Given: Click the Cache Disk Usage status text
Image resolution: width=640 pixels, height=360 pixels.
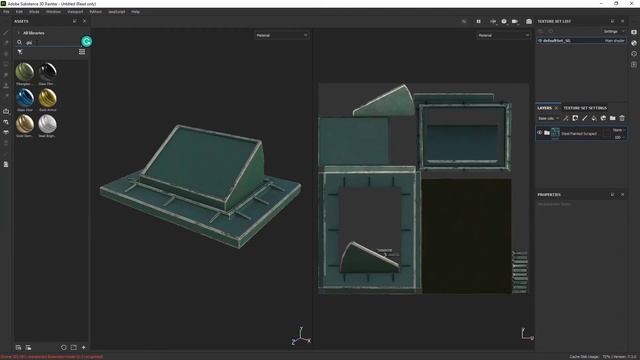Looking at the screenshot, I should click(584, 357).
